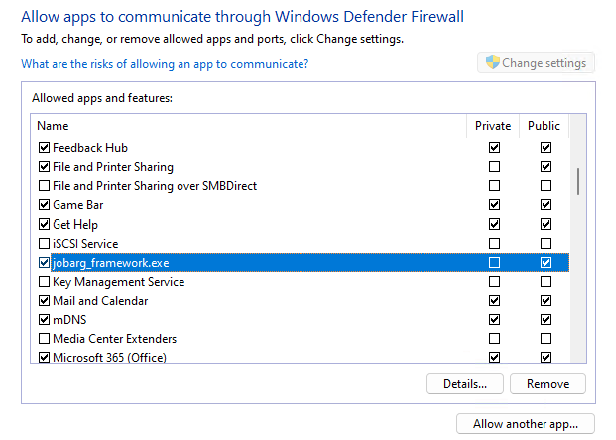The image size is (616, 440).
Task: Select the mDNS row text
Action: pos(70,319)
